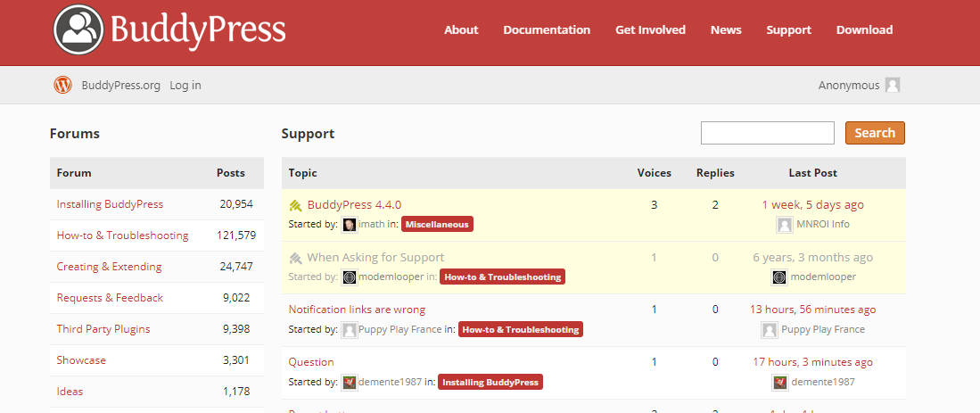Click demente1987's avatar after Started by

[350, 382]
